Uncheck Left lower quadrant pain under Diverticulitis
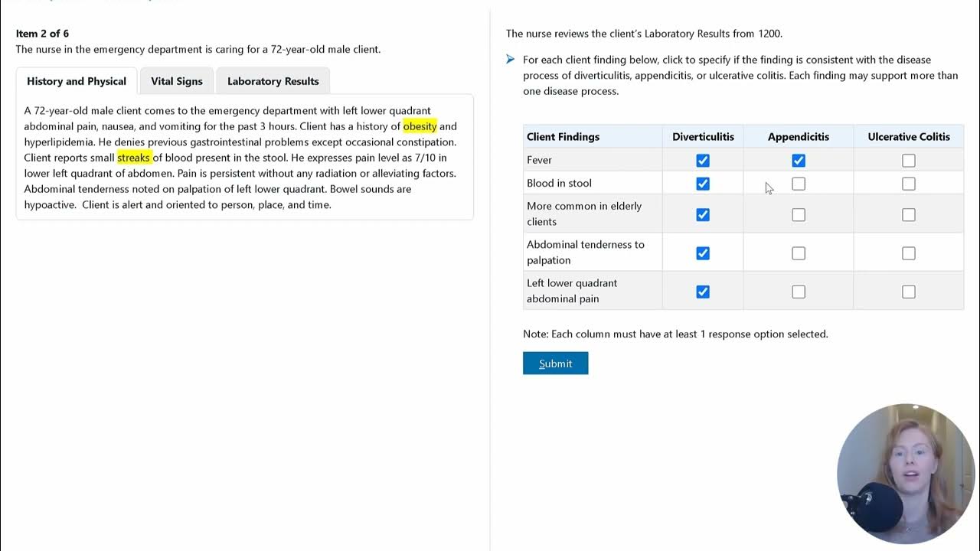 pyautogui.click(x=703, y=292)
